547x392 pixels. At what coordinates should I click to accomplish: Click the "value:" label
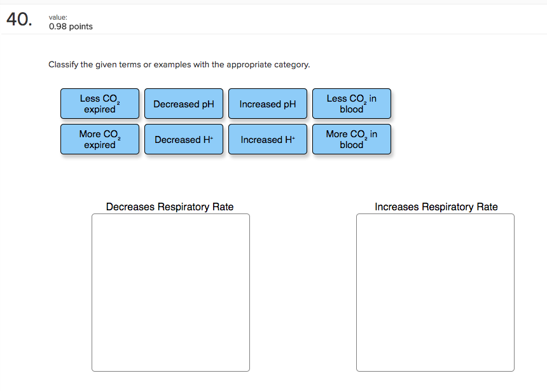point(58,17)
